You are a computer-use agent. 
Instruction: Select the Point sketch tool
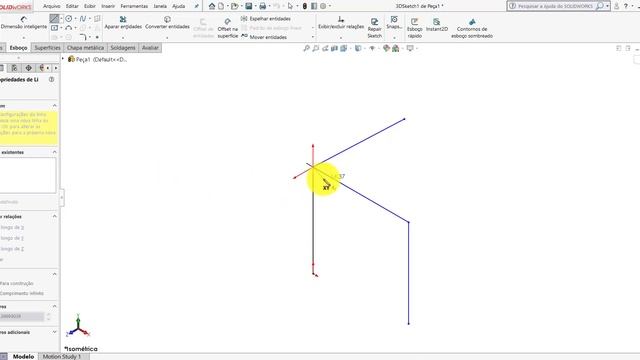coord(97,37)
